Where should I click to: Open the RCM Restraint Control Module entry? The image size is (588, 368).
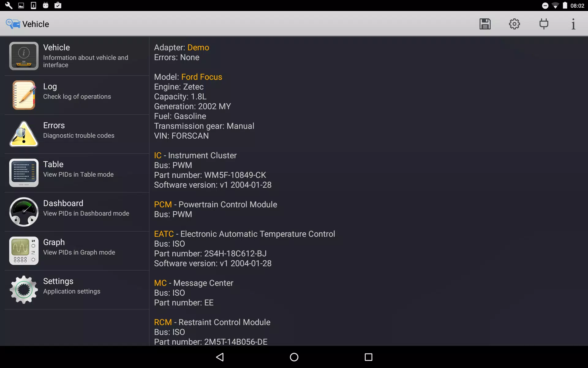163,322
